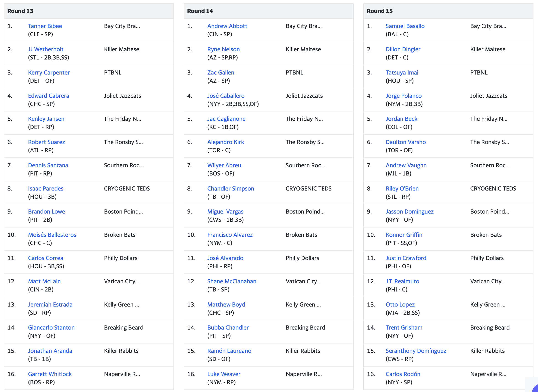The width and height of the screenshot is (538, 392).
Task: Open JJ Wetherholt player page
Action: tap(46, 49)
